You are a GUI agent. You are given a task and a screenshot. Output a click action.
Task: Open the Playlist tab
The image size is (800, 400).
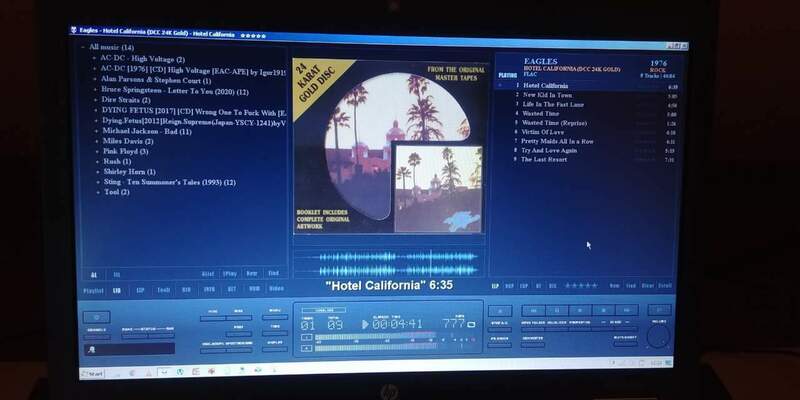pos(92,288)
